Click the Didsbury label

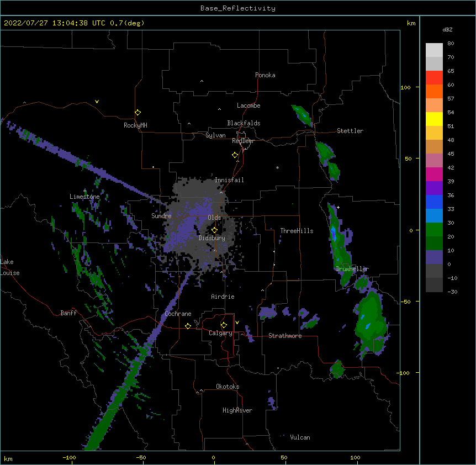pyautogui.click(x=212, y=238)
